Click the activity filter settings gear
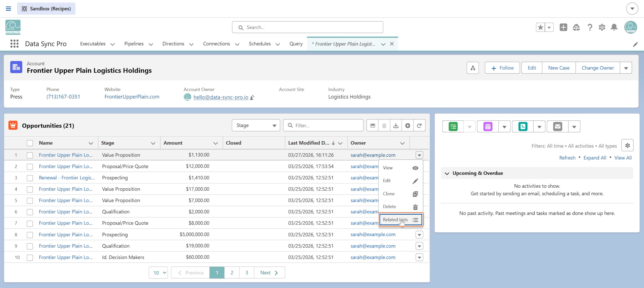Screen dimensions: 644x288 [x=627, y=145]
